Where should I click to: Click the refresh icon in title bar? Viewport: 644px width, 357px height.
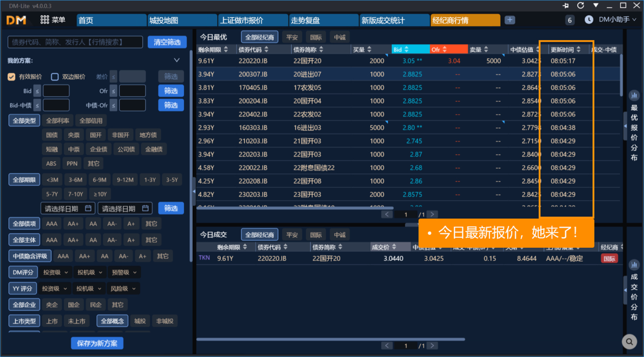point(581,5)
